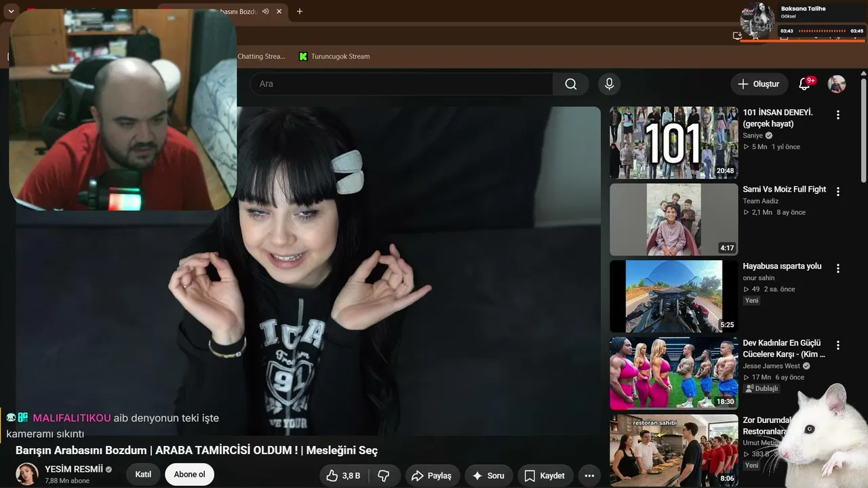Expand the tab search dropdown
The height and width of the screenshot is (488, 868).
(12, 12)
